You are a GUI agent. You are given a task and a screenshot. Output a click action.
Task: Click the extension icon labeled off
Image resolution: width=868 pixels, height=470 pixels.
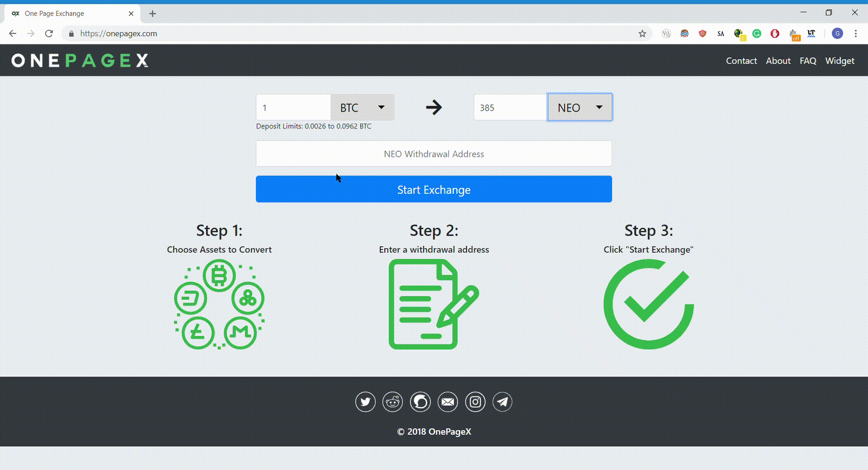794,34
